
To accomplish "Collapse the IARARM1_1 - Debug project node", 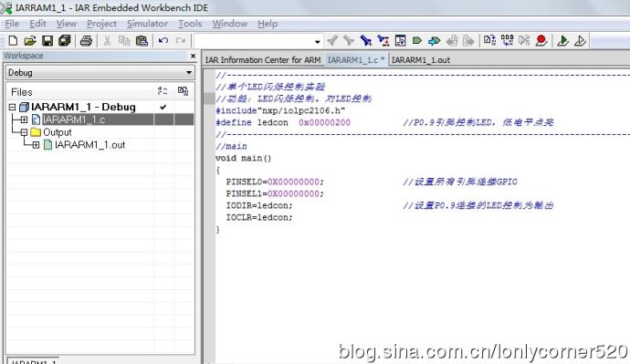I will [12, 107].
